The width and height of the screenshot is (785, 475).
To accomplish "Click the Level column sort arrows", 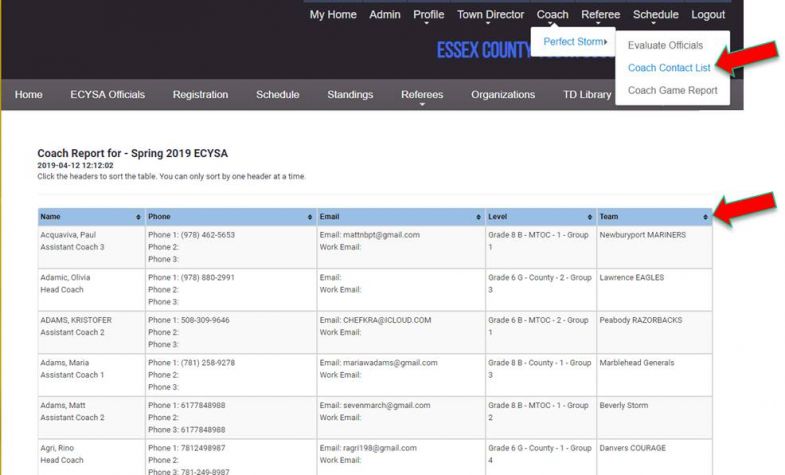I will coord(590,217).
